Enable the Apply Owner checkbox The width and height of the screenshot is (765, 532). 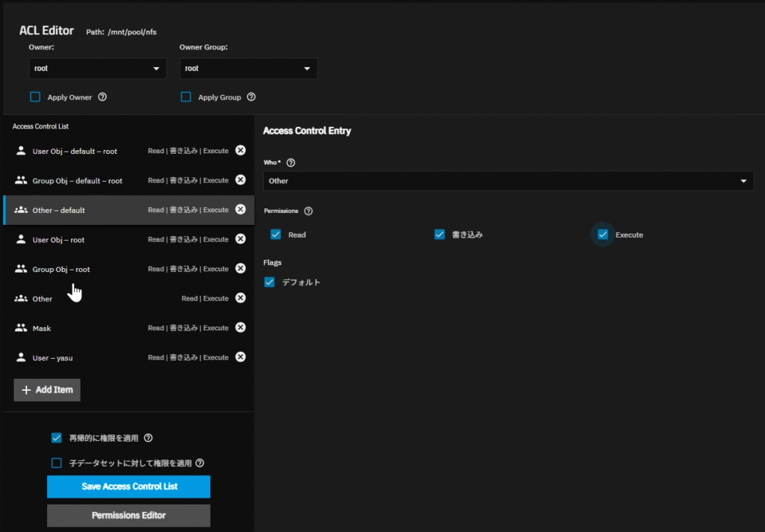click(x=35, y=96)
